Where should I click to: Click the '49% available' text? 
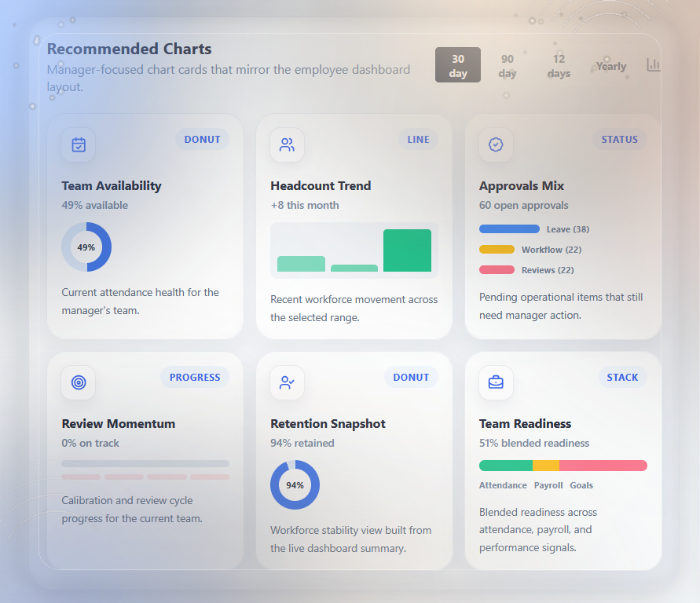[x=94, y=205]
